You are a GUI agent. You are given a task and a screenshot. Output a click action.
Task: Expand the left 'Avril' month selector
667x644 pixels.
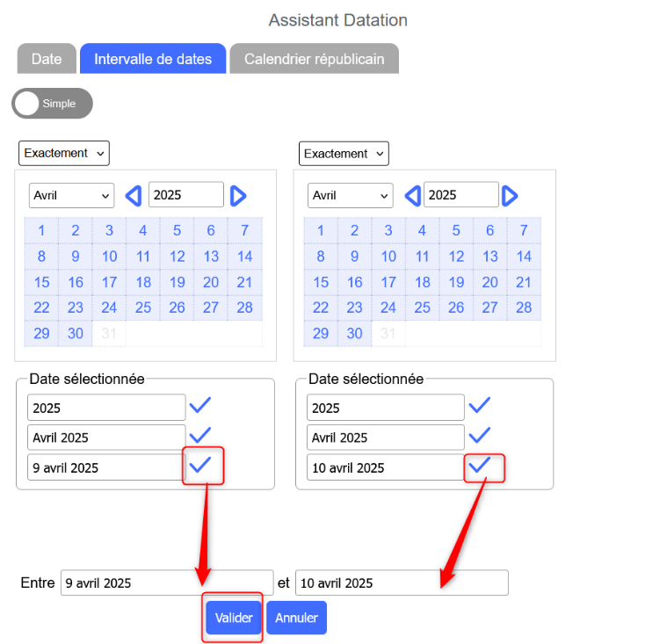[x=71, y=195]
